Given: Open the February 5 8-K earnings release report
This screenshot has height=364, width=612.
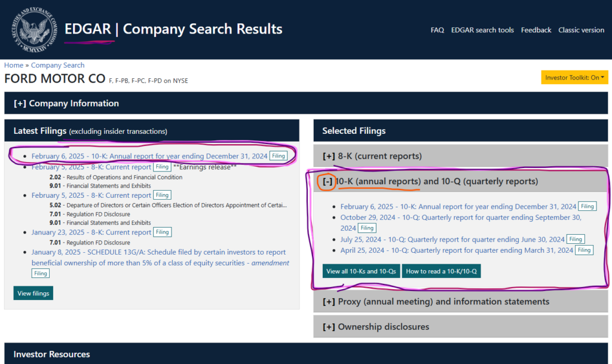Looking at the screenshot, I should 91,167.
